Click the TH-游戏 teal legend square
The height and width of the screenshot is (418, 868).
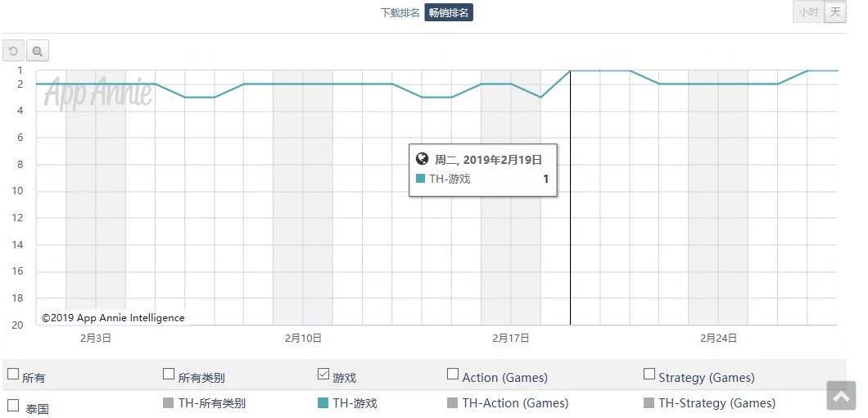pyautogui.click(x=323, y=403)
